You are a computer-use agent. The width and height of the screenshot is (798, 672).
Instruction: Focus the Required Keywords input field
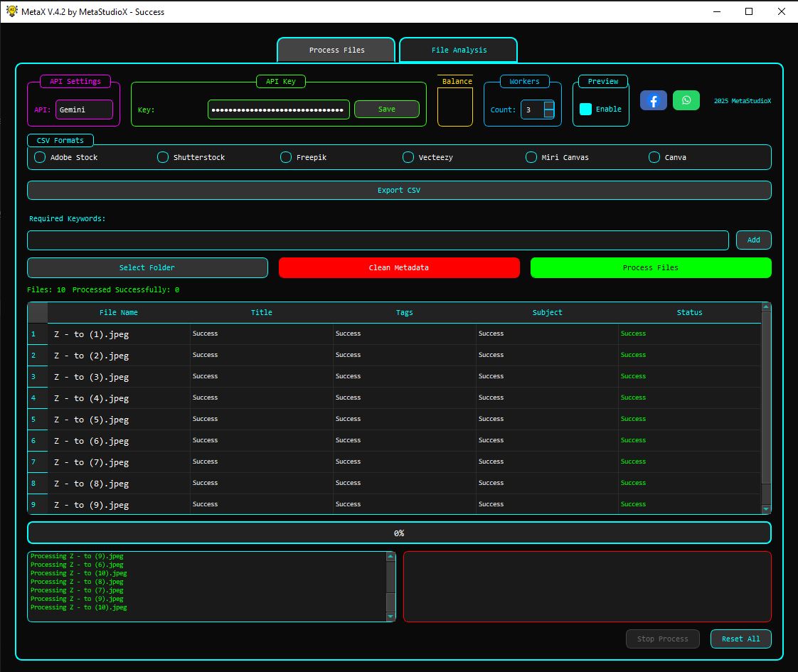coord(378,240)
